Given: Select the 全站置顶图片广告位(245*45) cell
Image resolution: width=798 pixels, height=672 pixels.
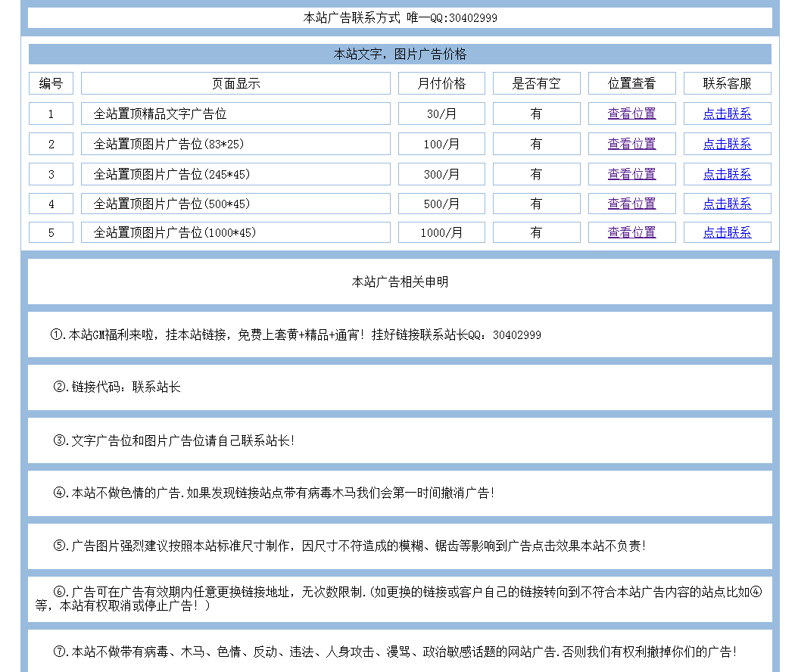Looking at the screenshot, I should tap(235, 174).
